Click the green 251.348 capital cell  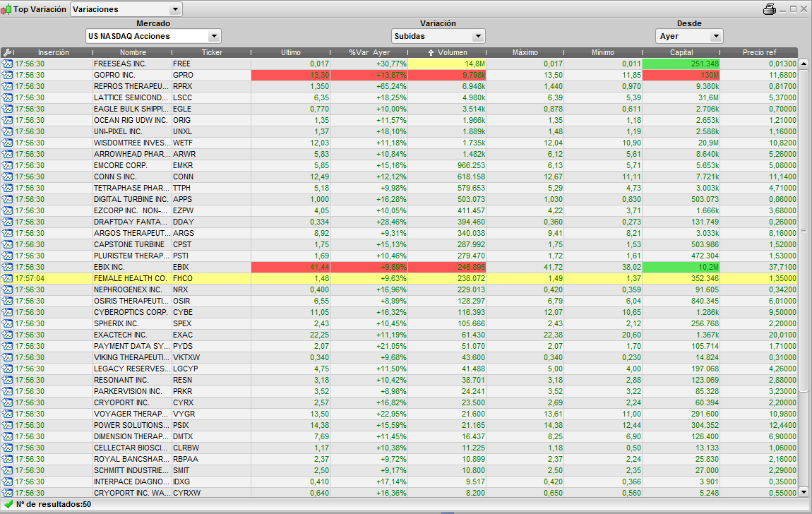coord(681,64)
